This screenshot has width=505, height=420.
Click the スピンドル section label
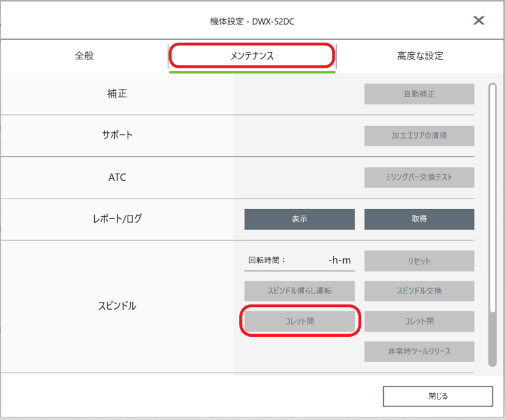tap(117, 306)
